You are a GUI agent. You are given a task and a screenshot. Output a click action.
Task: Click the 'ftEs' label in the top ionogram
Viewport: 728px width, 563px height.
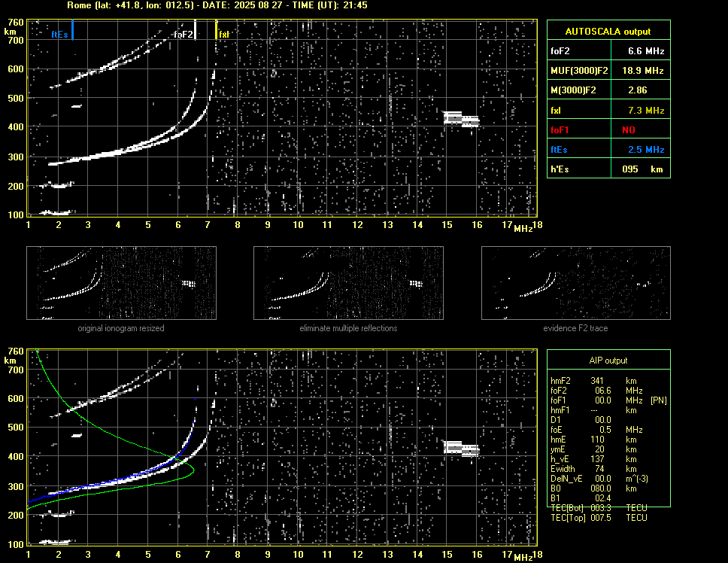click(x=59, y=35)
